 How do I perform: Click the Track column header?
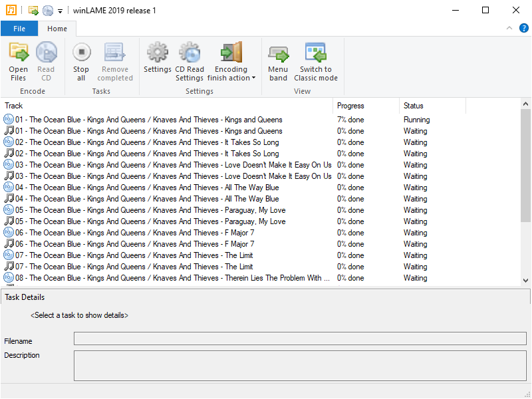click(x=166, y=106)
